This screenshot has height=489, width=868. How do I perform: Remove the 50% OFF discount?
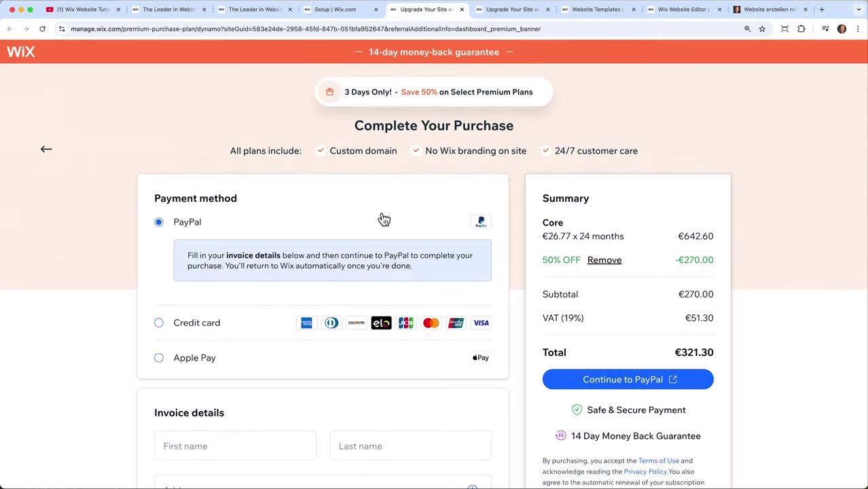[x=604, y=260]
